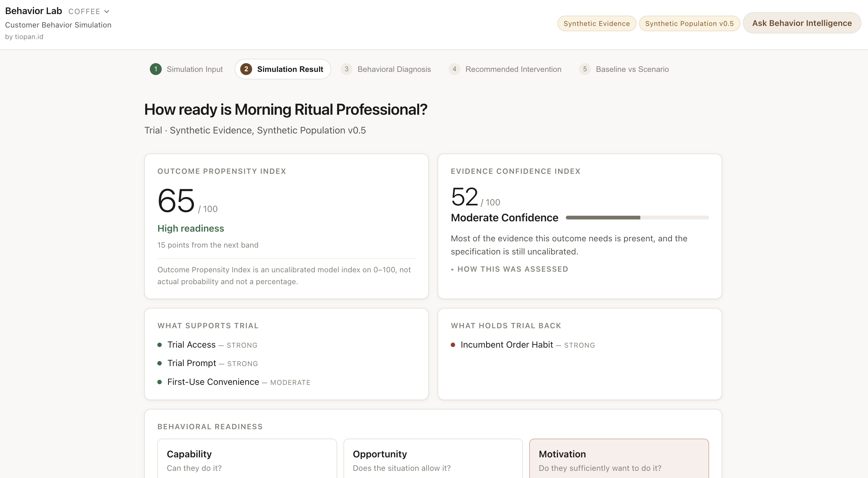The width and height of the screenshot is (868, 478).
Task: Click the Evidence Confidence Index card heading
Action: click(x=515, y=171)
